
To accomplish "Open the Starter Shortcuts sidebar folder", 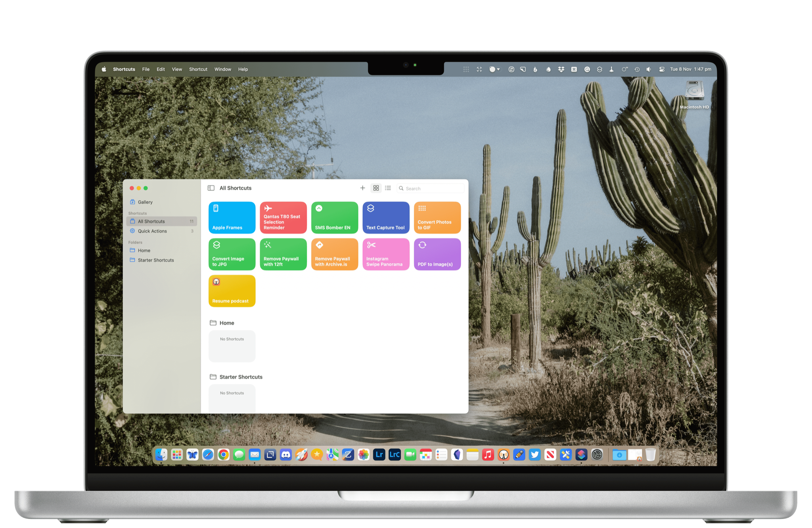I will (155, 260).
